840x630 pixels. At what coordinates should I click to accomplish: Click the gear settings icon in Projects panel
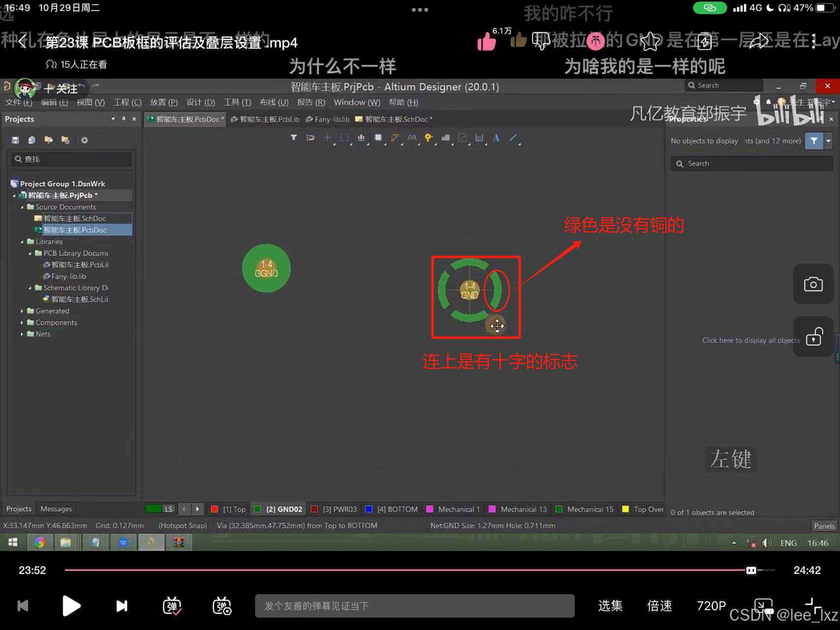(85, 140)
